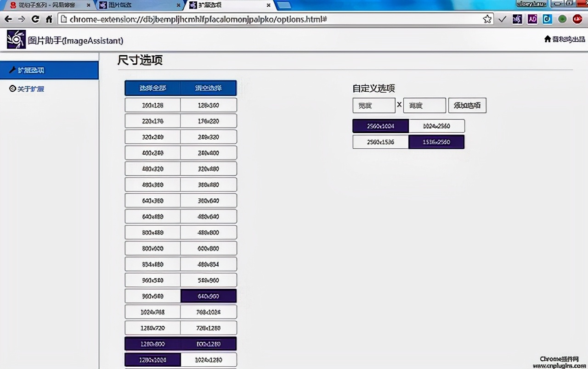Toggle the 640x480 size option
The height and width of the screenshot is (369, 588).
click(x=153, y=217)
